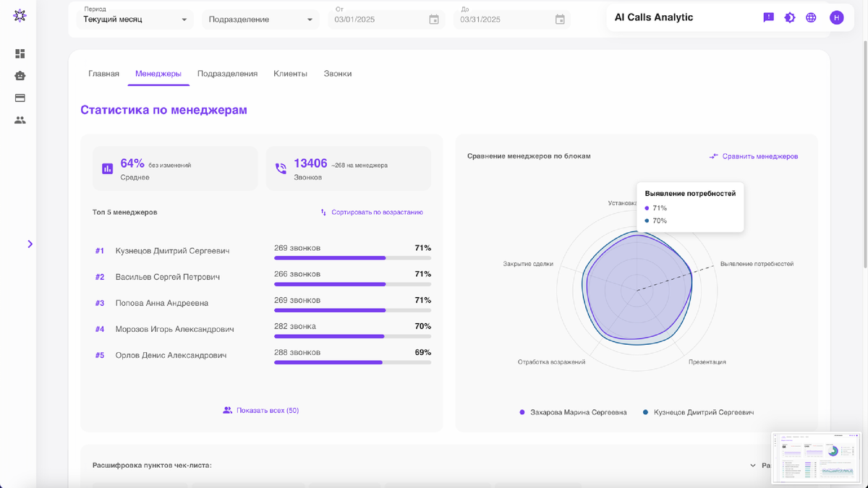The image size is (868, 488).
Task: Open the users group icon in sidebar
Action: click(20, 120)
